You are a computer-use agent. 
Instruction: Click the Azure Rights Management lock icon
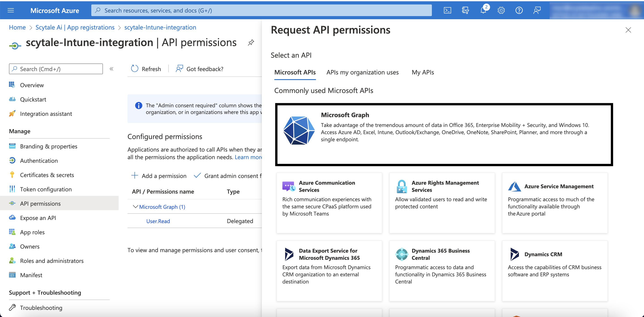401,186
